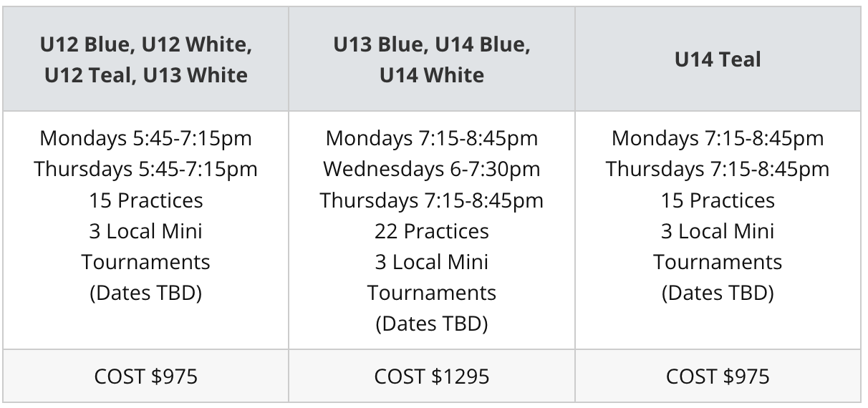Click the 22 Practices text
868x408 pixels.
coord(432,231)
